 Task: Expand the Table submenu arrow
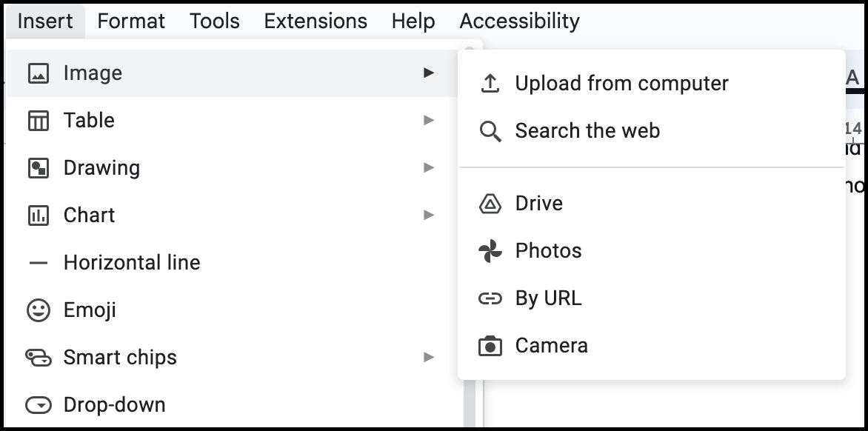point(429,120)
